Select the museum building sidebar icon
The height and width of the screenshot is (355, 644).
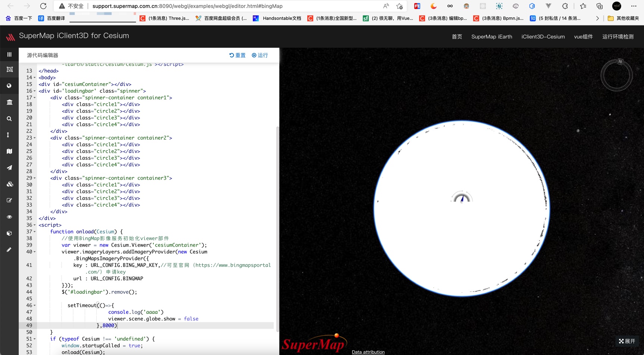point(9,102)
